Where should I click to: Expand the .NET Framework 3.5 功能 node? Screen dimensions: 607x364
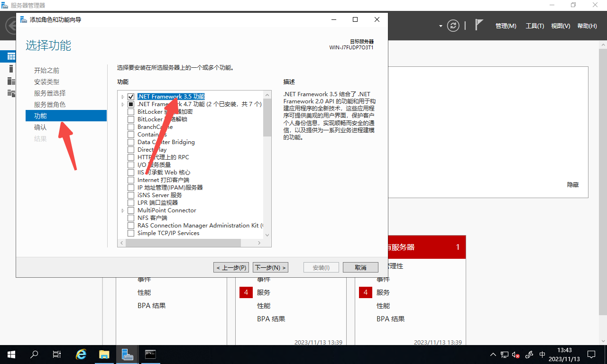click(123, 97)
